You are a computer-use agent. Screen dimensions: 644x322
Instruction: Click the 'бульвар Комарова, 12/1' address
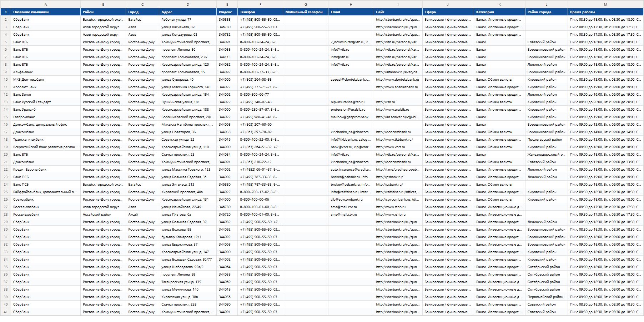[188, 237]
